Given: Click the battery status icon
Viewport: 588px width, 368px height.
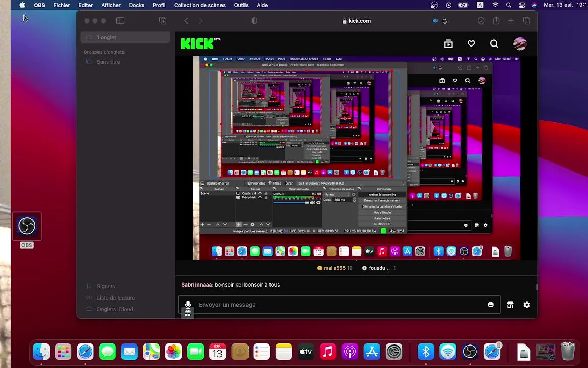Looking at the screenshot, I should 464,5.
